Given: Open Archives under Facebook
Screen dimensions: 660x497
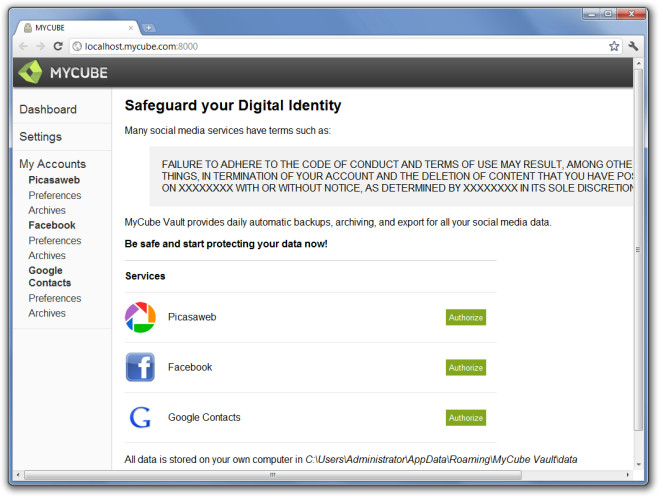Looking at the screenshot, I should (47, 255).
